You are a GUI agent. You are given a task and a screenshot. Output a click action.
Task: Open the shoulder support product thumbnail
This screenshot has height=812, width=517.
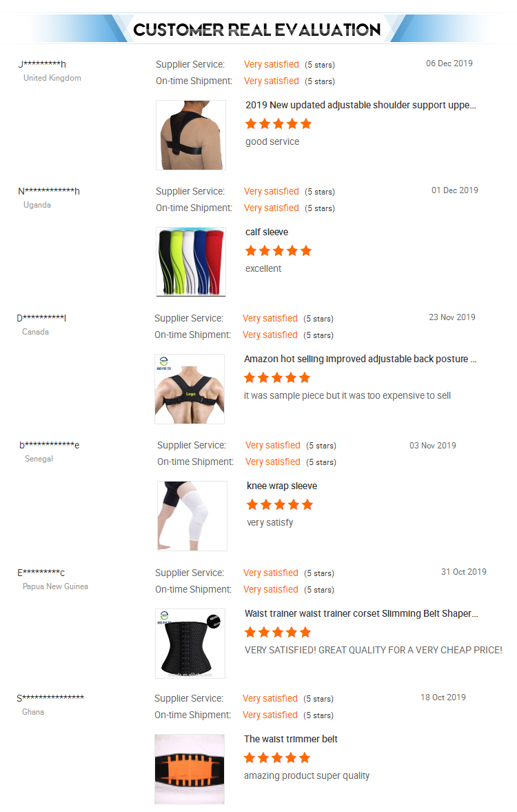190,135
